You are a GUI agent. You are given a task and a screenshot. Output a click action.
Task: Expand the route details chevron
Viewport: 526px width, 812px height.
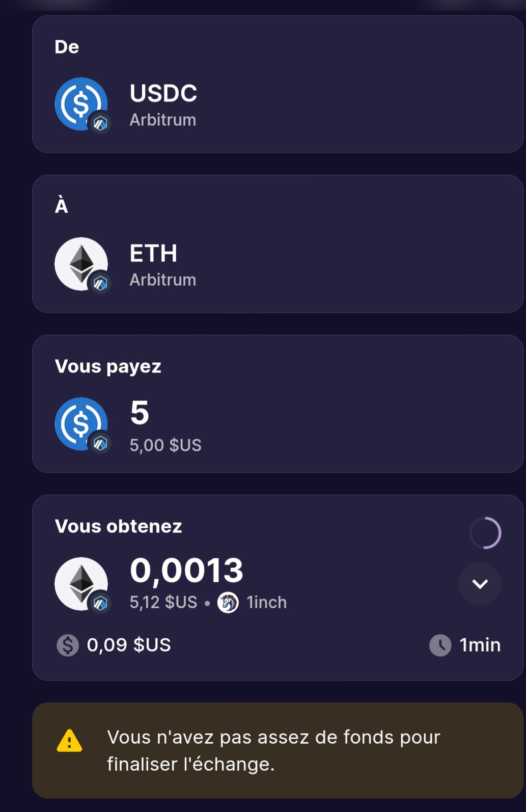pyautogui.click(x=480, y=584)
